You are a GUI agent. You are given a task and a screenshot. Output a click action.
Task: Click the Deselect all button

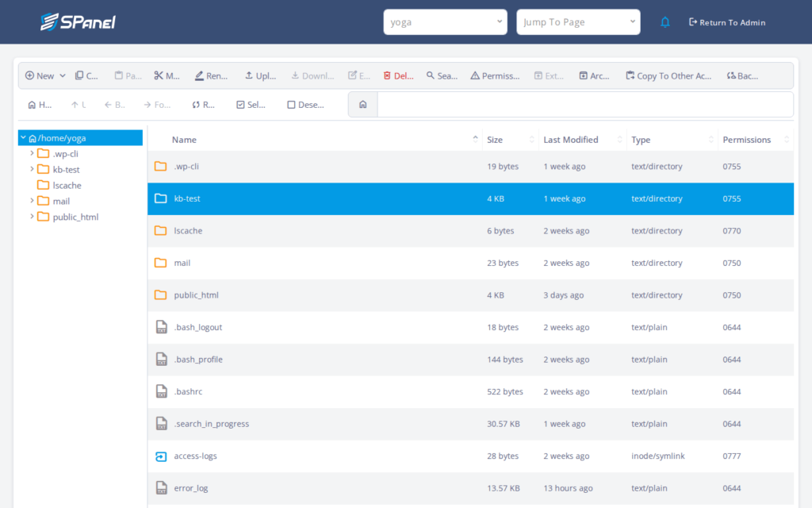305,105
